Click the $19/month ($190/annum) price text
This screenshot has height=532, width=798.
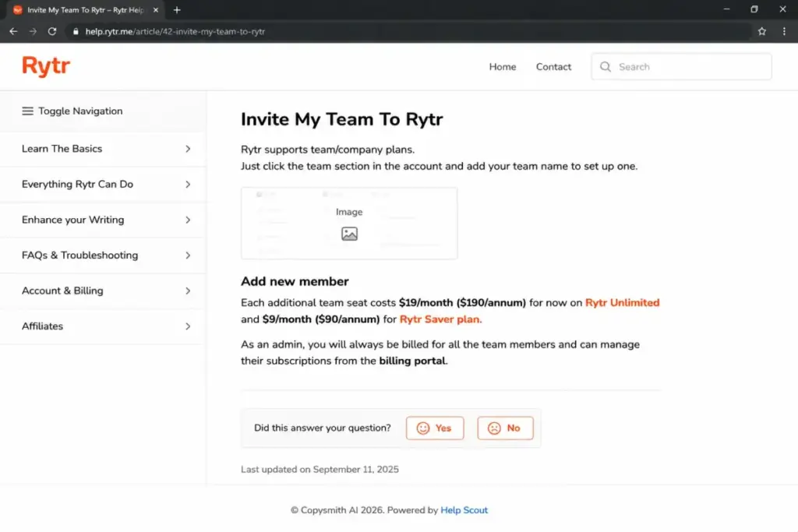462,303
